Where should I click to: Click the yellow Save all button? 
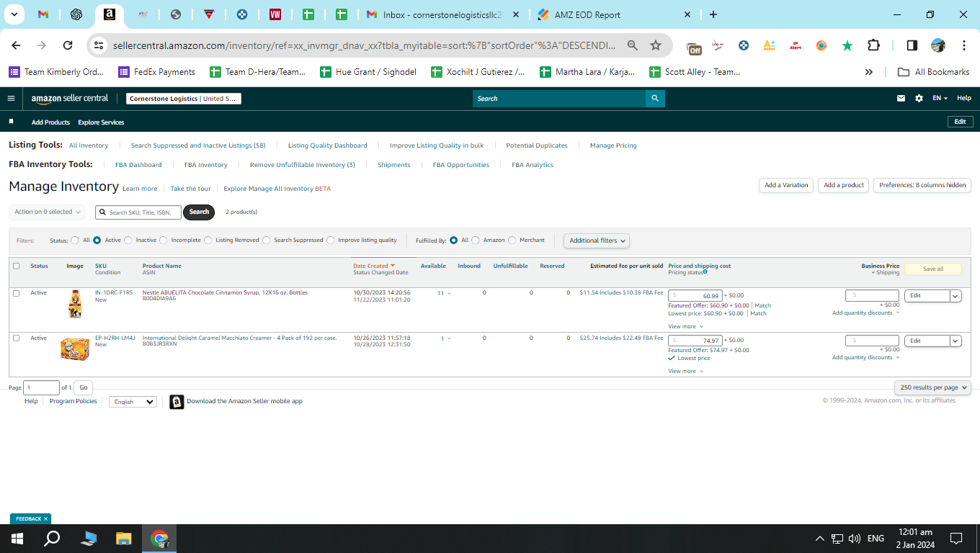(x=933, y=269)
